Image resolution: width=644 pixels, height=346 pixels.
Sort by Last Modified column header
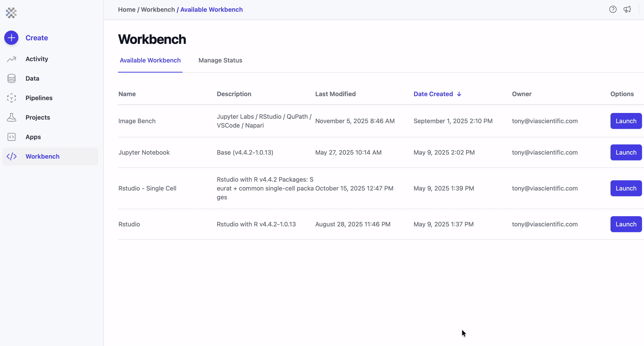click(x=335, y=94)
